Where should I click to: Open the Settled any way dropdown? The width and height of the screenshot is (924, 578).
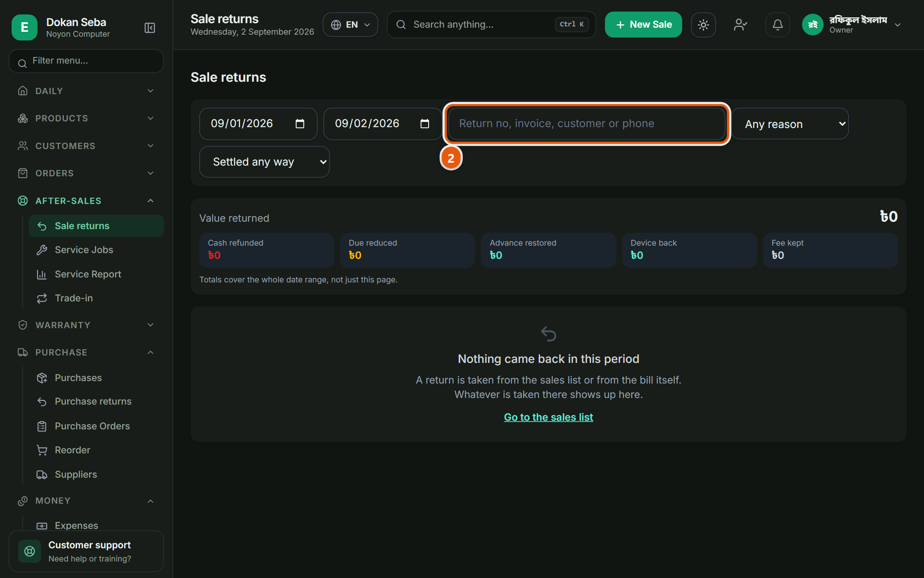(264, 162)
